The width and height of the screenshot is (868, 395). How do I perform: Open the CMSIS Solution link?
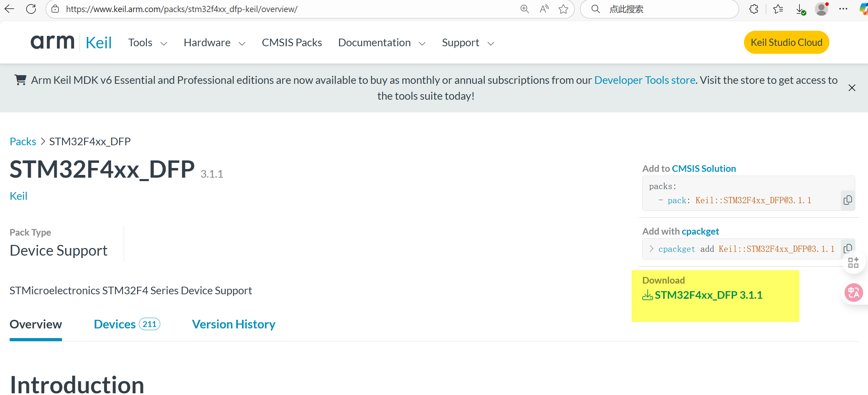tap(704, 168)
